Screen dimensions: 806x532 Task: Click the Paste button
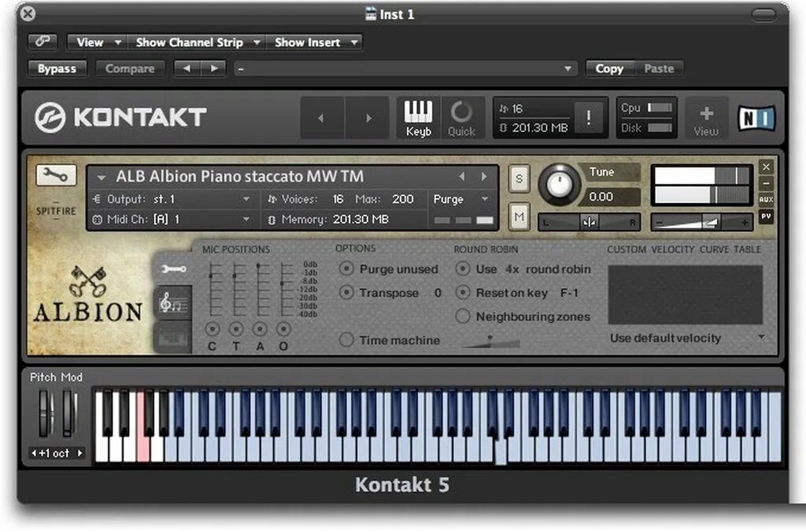659,68
